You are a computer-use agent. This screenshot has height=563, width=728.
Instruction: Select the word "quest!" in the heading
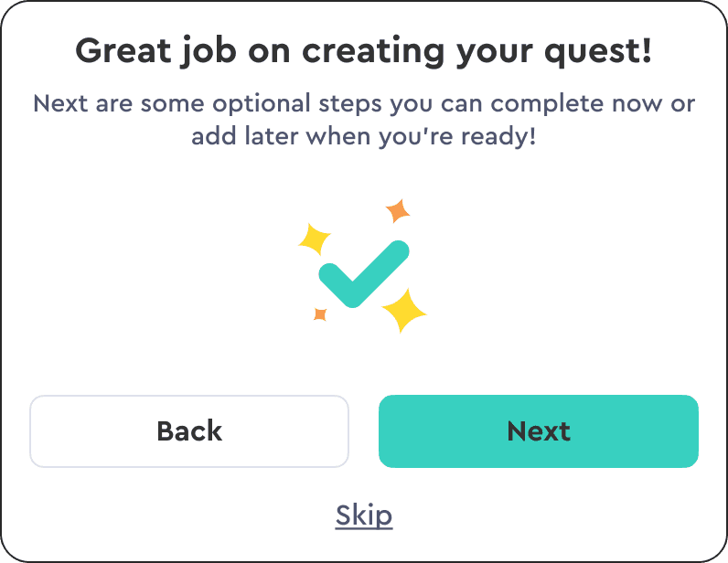598,52
